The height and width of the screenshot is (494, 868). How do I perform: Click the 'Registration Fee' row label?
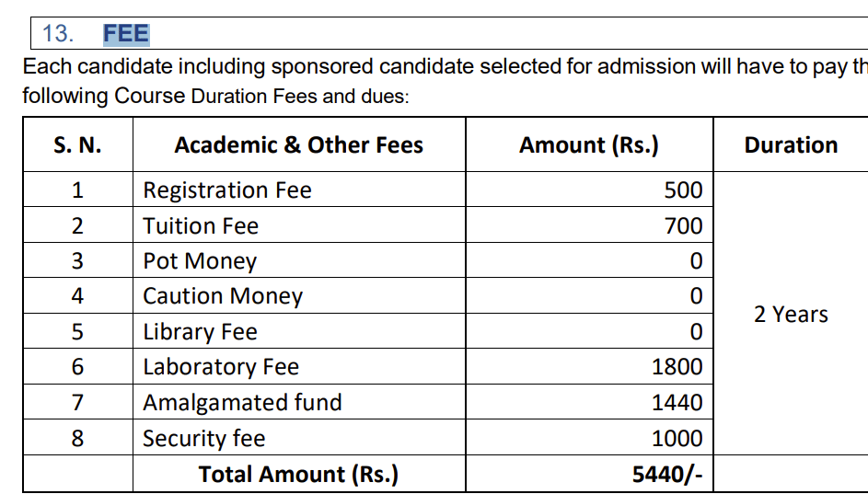coord(226,190)
